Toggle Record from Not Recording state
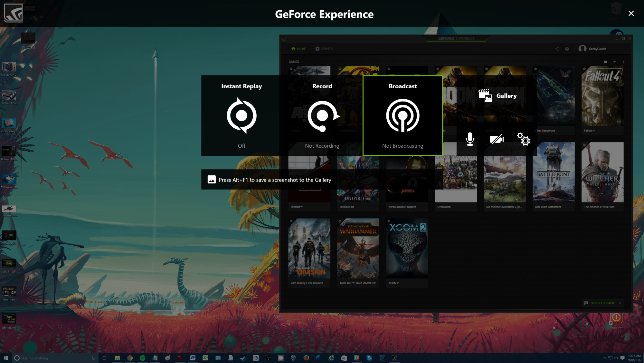Viewport: 644px width, 363px height. tap(322, 115)
